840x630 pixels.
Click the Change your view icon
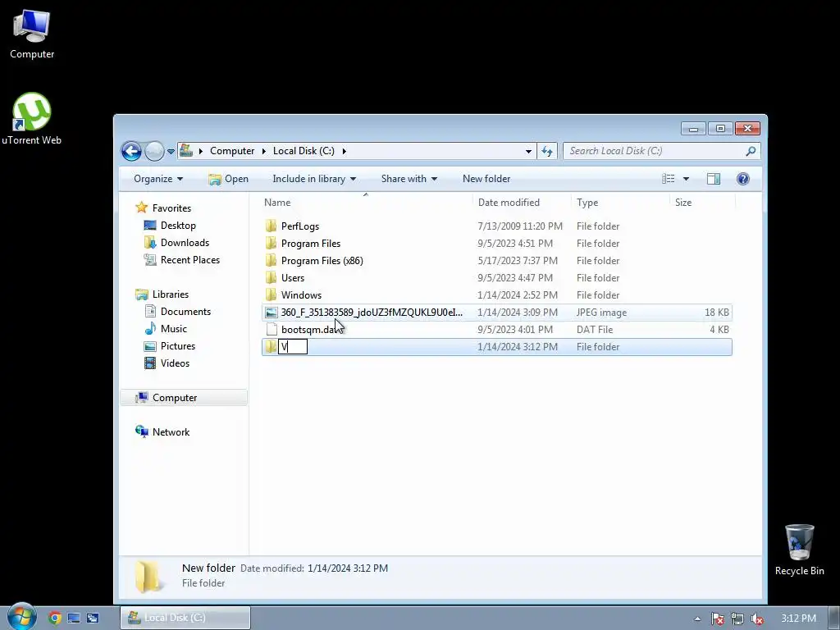668,179
